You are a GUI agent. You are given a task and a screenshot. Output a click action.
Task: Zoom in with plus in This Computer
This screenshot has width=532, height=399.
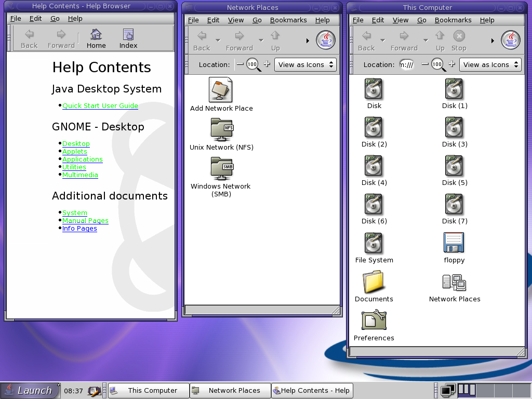coord(452,64)
